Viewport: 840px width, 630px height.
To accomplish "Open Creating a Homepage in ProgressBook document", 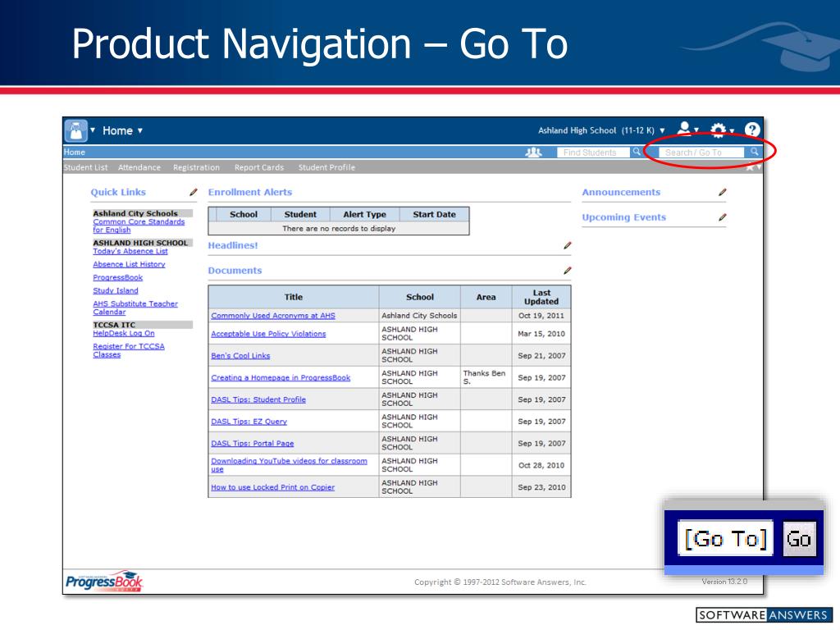I will coord(281,377).
